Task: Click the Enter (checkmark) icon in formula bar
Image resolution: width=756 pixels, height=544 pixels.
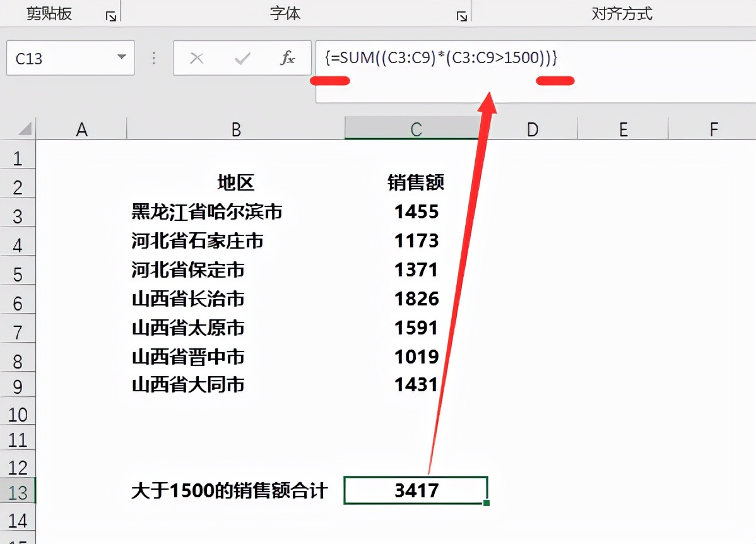Action: click(x=242, y=57)
